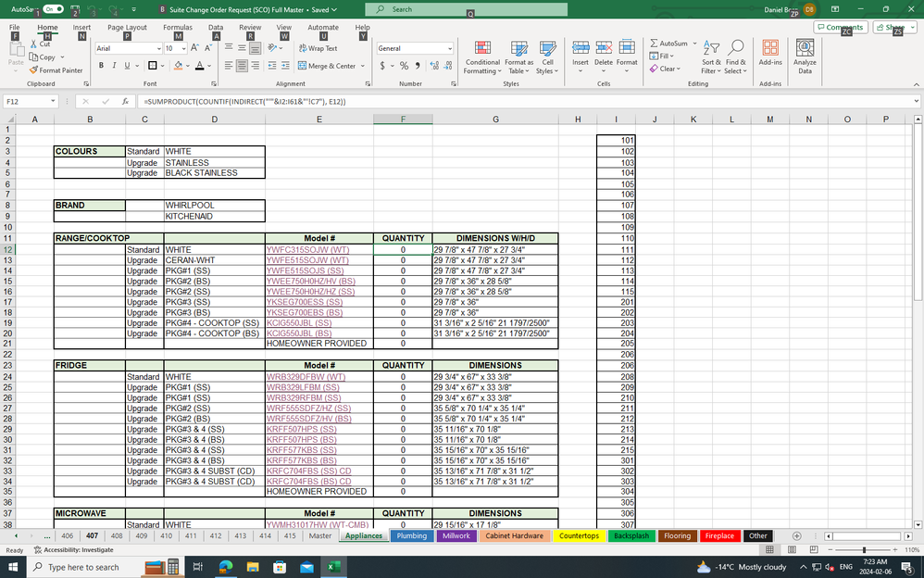Image resolution: width=924 pixels, height=578 pixels.
Task: Click the Delete cells icon
Action: [x=604, y=48]
